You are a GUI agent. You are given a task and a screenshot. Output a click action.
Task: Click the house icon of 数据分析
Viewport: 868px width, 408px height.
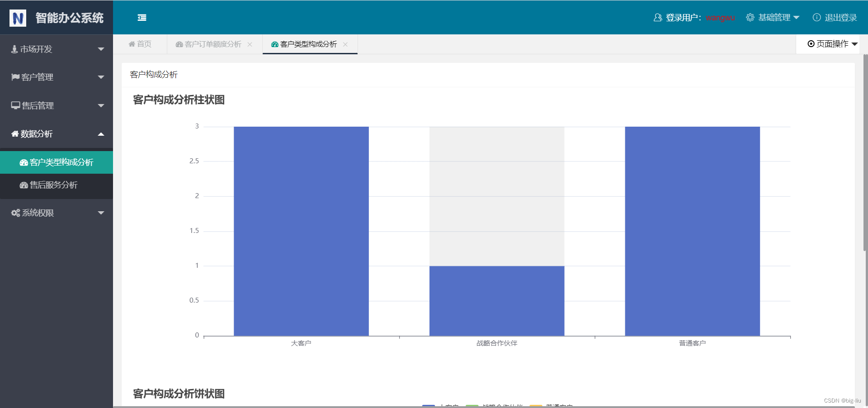15,133
